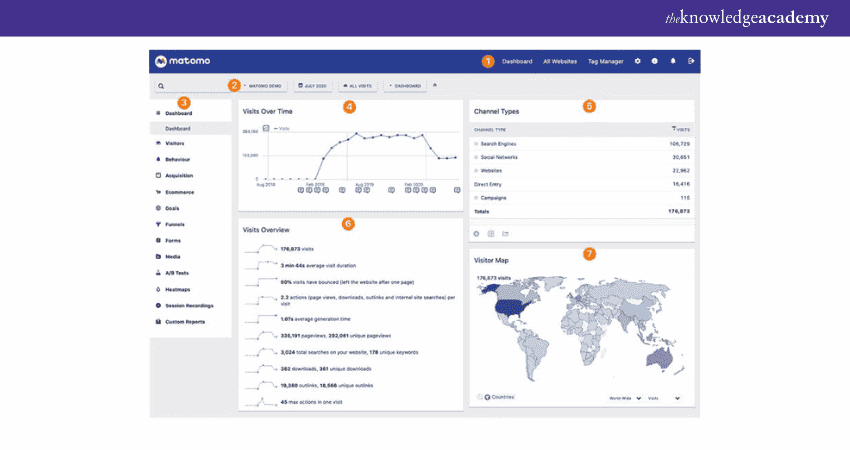The image size is (850, 450).
Task: Sort by the Visits column header
Action: click(681, 129)
